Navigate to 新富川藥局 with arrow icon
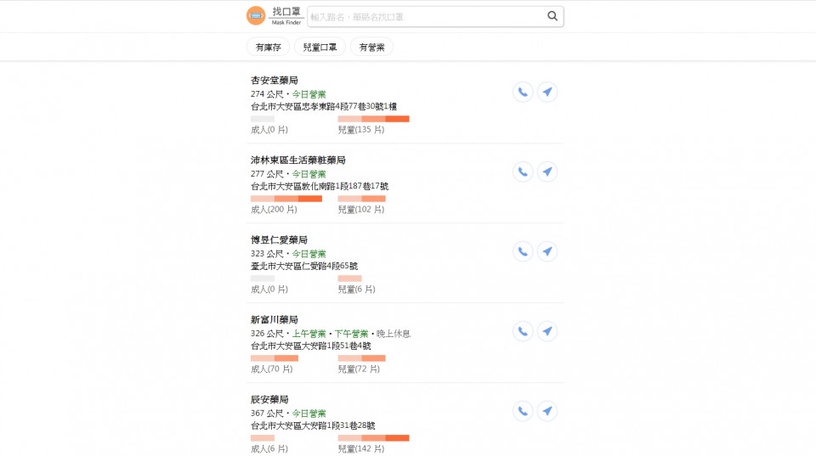The image size is (816, 456). point(547,331)
